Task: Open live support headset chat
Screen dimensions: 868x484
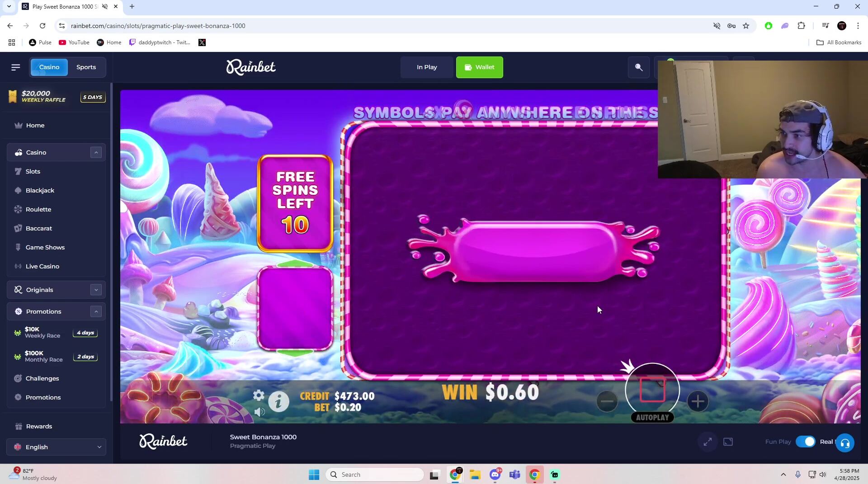Action: point(845,443)
